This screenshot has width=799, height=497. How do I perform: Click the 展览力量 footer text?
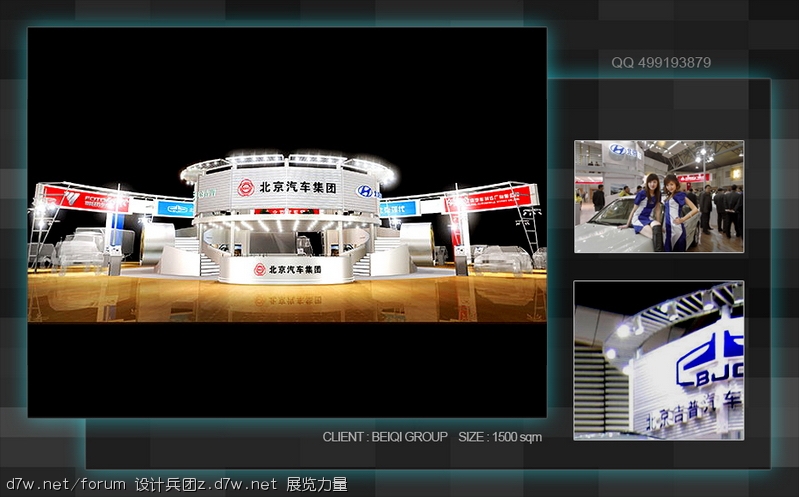click(x=317, y=484)
